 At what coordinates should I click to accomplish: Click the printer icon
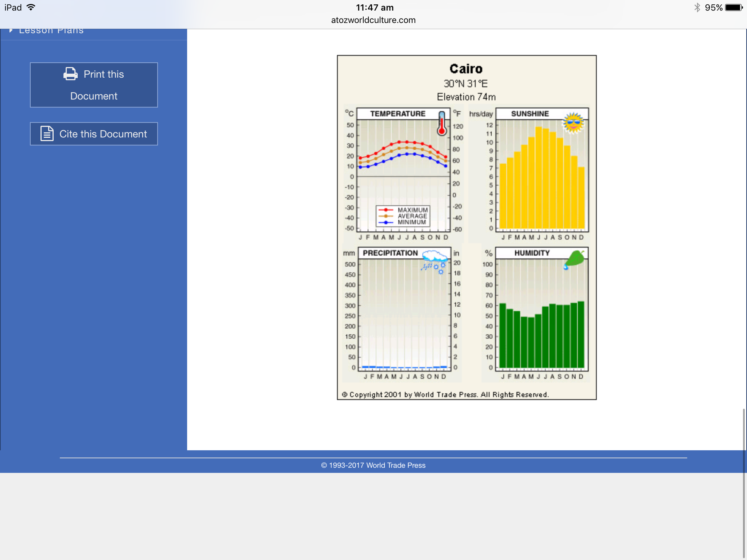(x=70, y=74)
